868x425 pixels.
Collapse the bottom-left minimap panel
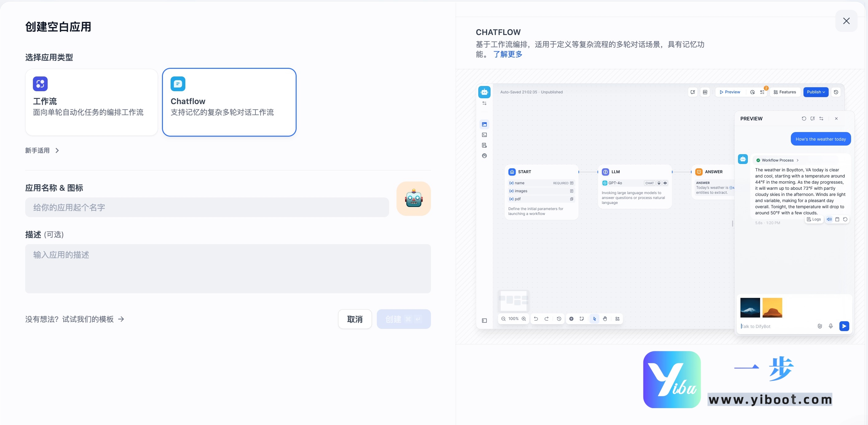click(484, 320)
